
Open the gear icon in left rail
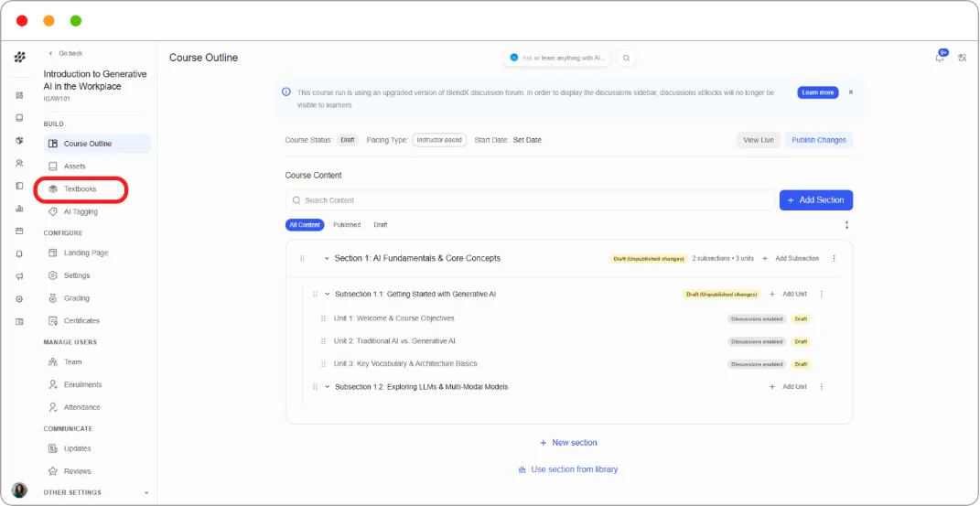(19, 298)
